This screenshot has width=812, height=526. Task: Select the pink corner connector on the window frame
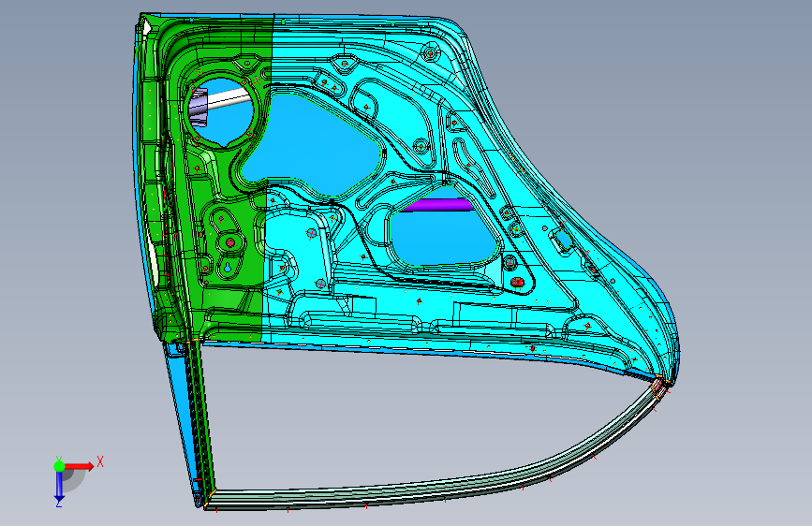(x=658, y=388)
